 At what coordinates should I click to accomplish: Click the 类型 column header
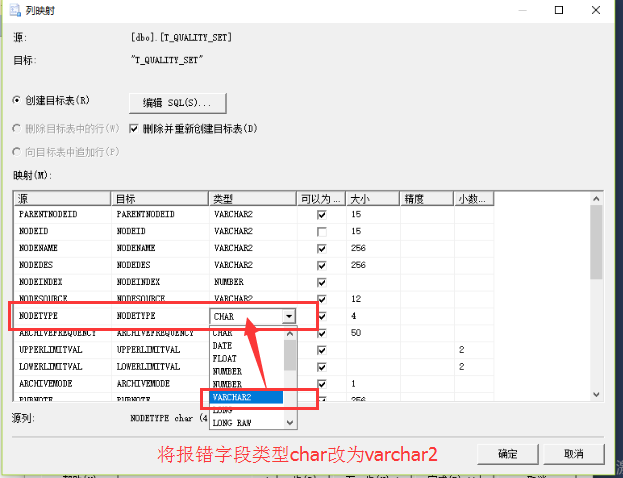click(253, 199)
